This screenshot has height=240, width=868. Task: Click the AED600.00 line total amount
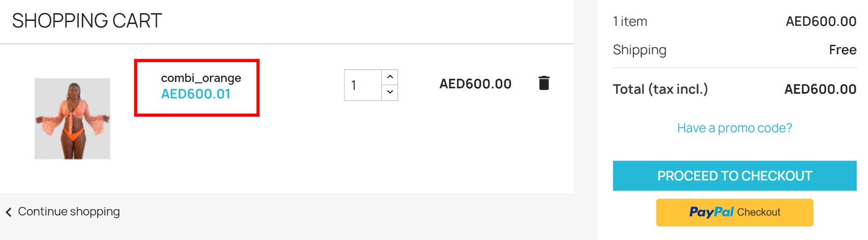[476, 84]
